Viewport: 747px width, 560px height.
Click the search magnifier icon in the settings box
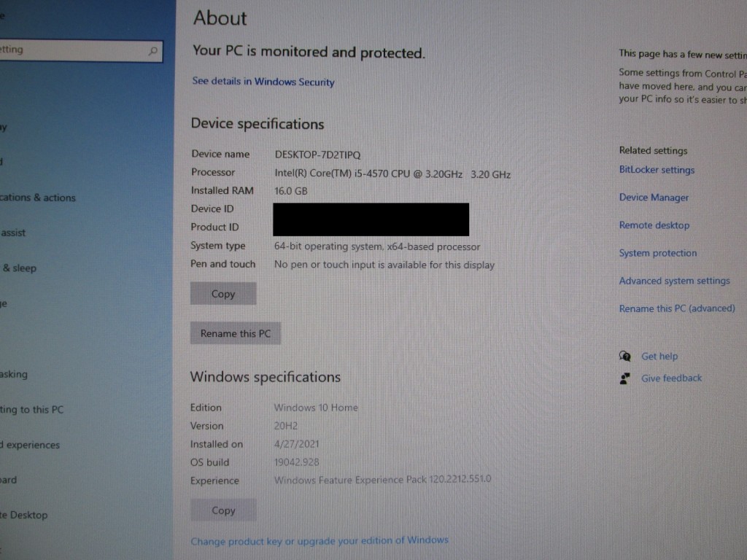coord(153,50)
